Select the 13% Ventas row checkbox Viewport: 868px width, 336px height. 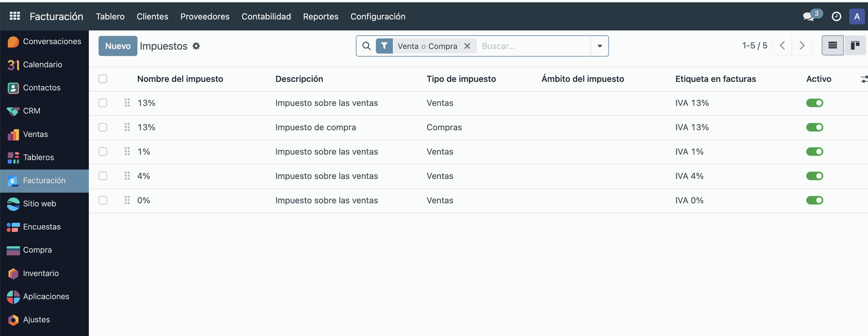click(103, 103)
